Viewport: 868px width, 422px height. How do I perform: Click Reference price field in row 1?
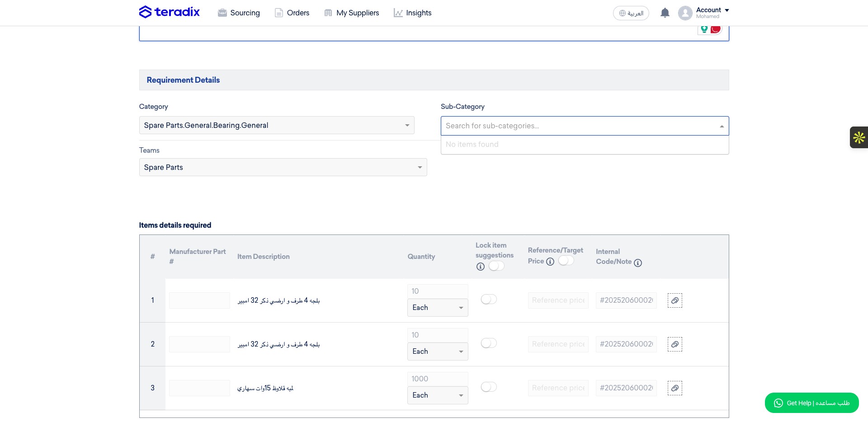pos(558,300)
